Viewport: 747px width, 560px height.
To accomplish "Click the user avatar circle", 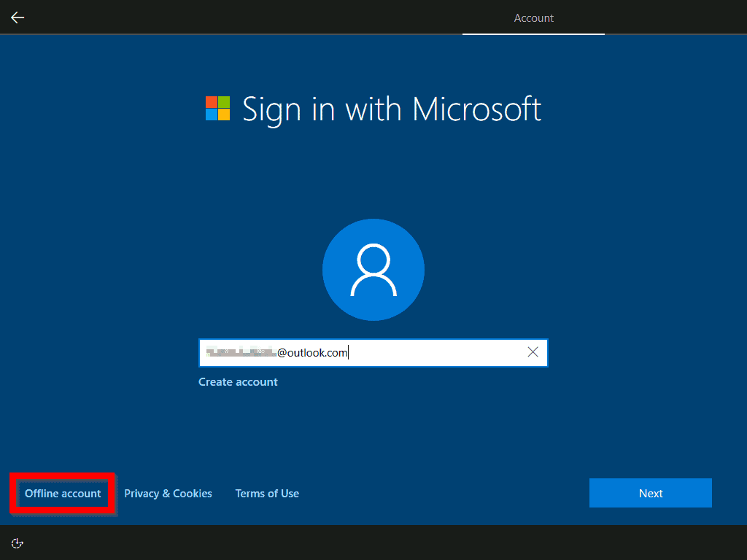I will [373, 270].
